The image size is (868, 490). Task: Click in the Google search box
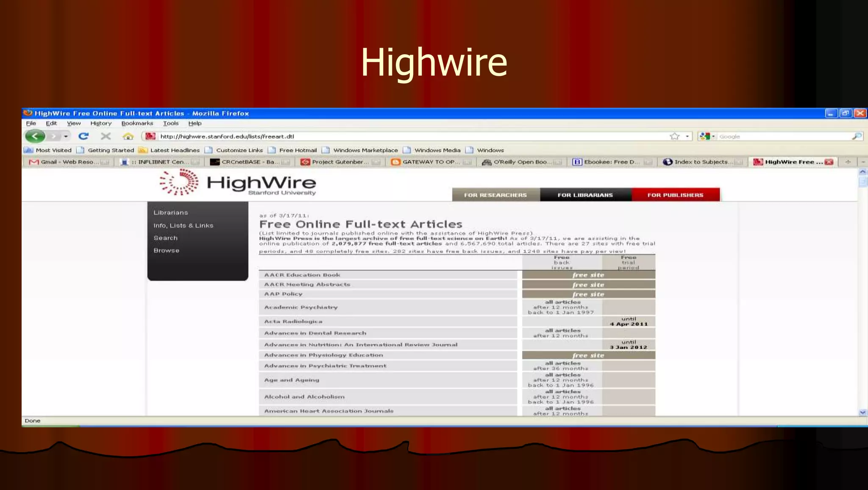tap(784, 137)
